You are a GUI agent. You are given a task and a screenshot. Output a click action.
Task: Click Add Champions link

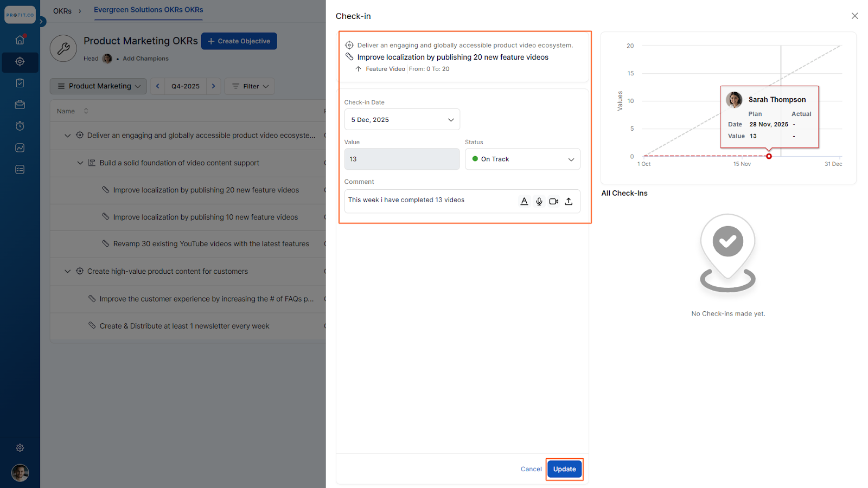(145, 59)
